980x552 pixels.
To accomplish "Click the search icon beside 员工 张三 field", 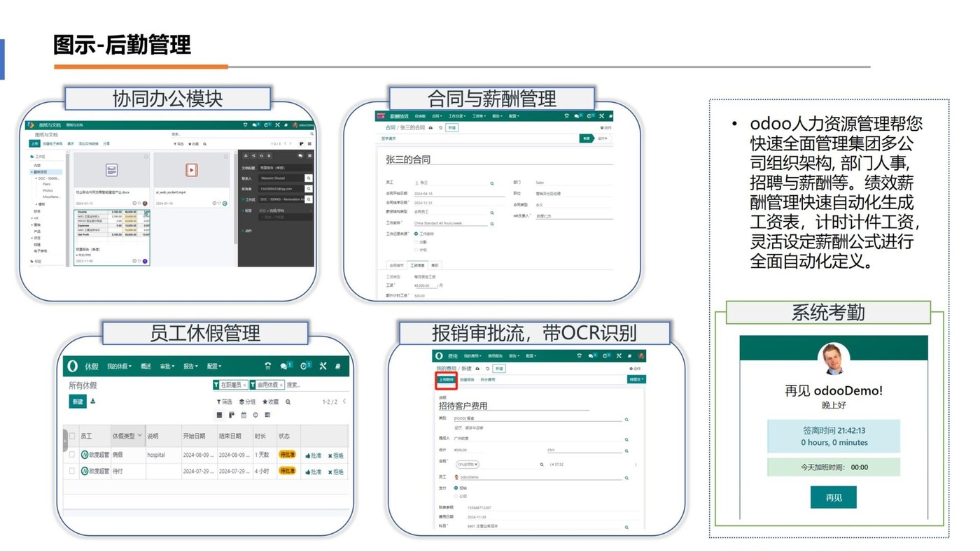I will pos(492,183).
